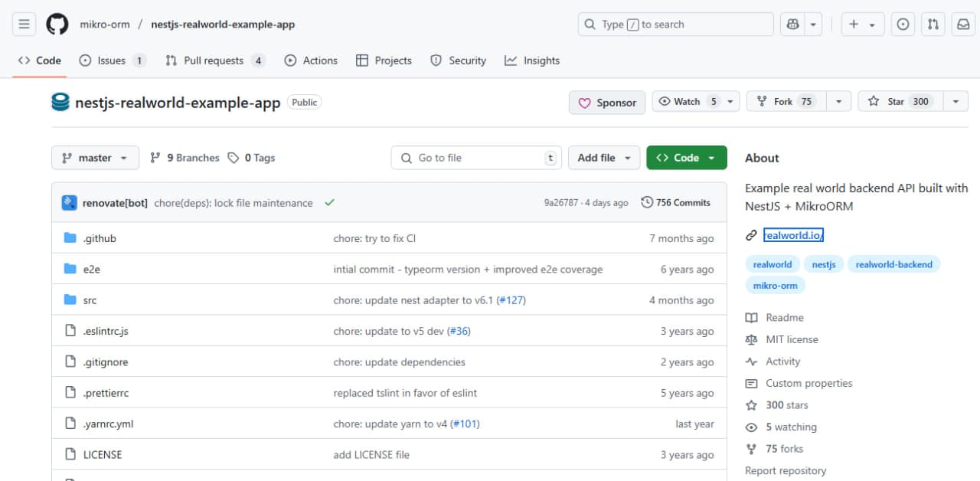Click the src folder icon
This screenshot has height=481, width=980.
70,300
